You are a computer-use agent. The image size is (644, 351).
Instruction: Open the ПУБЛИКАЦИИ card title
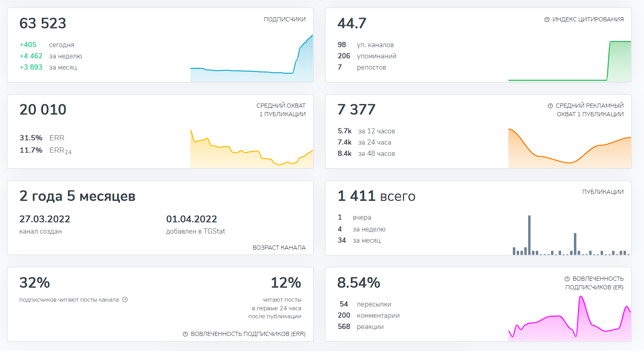point(603,192)
